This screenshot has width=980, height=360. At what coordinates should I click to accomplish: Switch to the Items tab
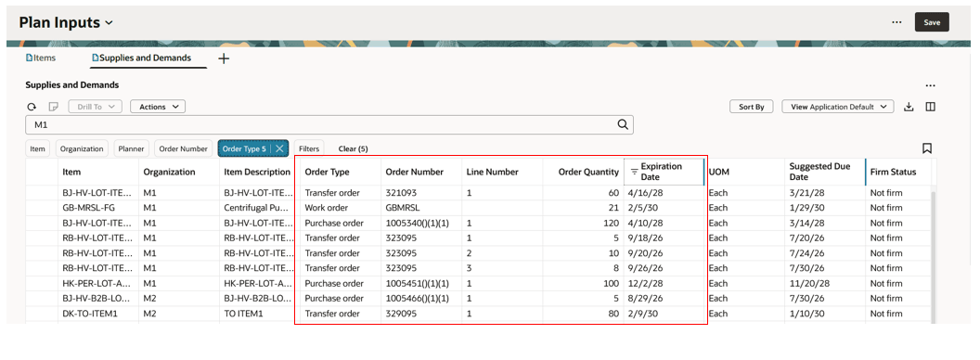tap(41, 58)
